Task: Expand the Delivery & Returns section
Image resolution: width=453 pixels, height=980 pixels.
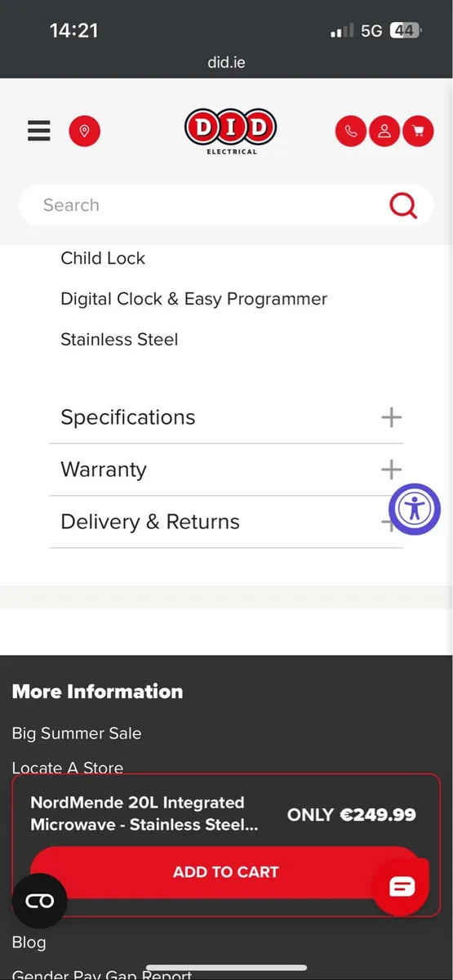Action: tap(226, 522)
